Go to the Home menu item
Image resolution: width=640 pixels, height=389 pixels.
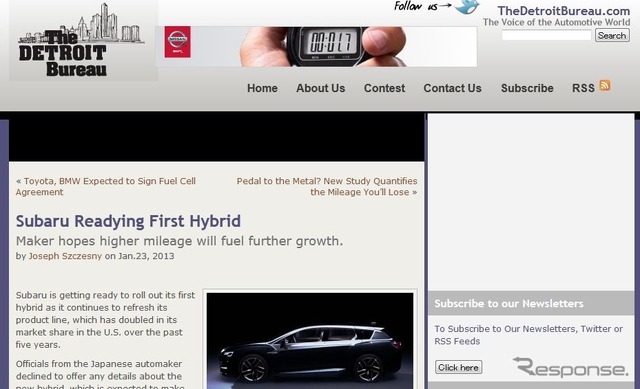coord(262,88)
